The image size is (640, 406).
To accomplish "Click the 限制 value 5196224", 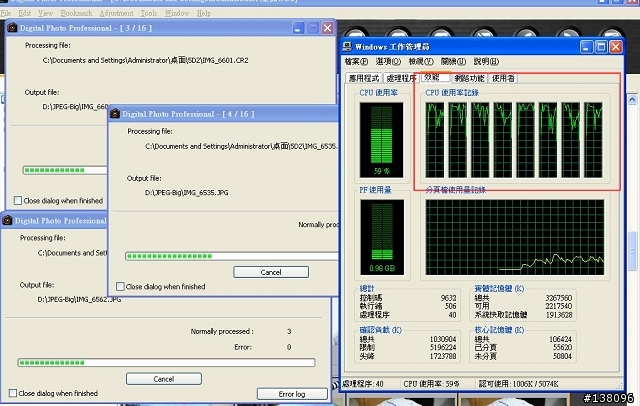I will tap(443, 347).
